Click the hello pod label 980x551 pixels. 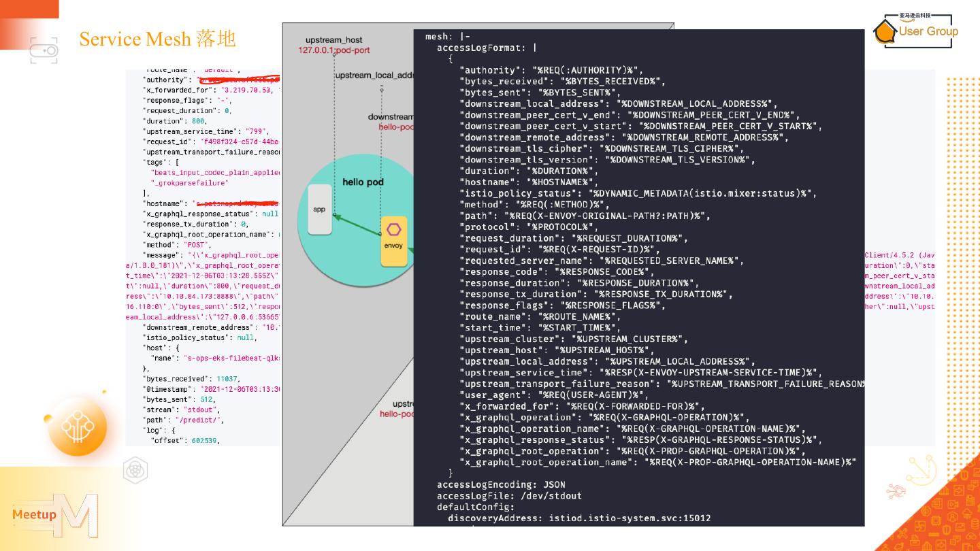click(x=363, y=182)
